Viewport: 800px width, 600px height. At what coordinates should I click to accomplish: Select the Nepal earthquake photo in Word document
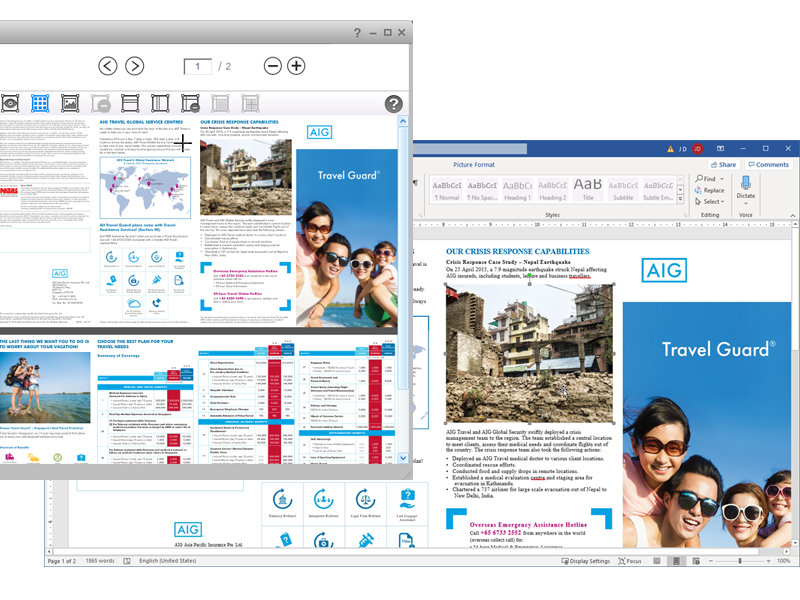[530, 354]
